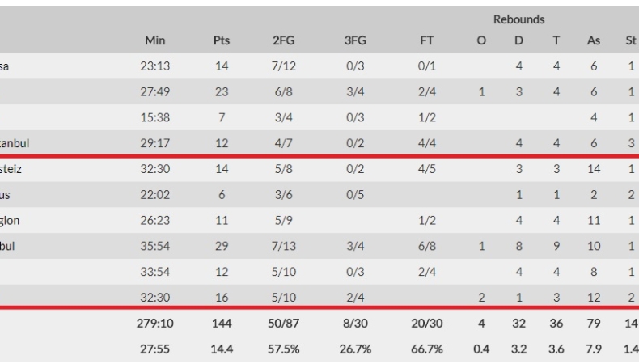Click the St column header

pyautogui.click(x=631, y=40)
